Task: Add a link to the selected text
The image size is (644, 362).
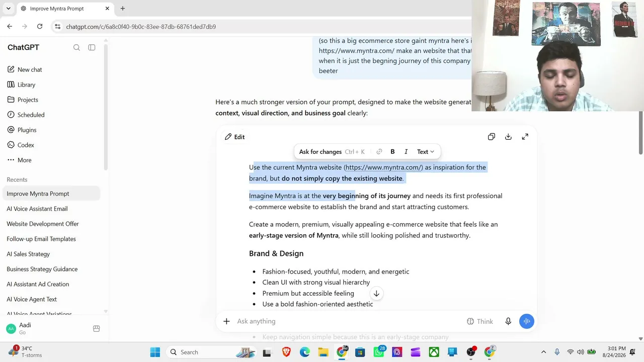Action: click(x=379, y=152)
